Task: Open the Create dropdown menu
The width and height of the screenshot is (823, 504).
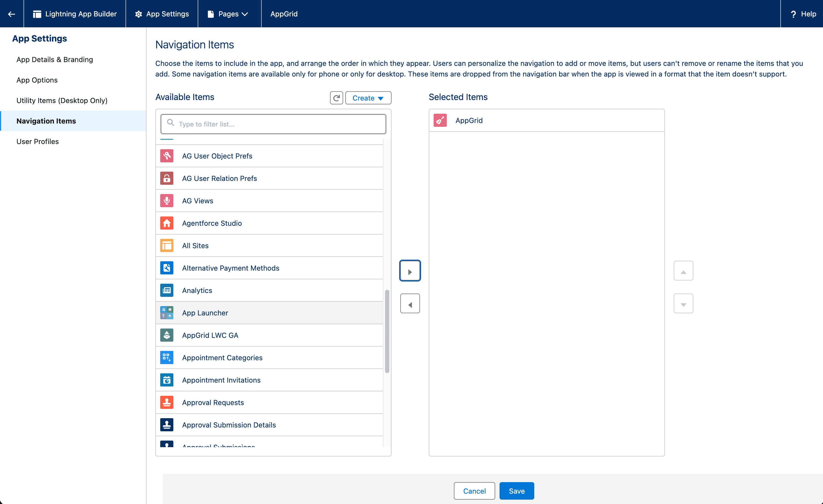Action: click(368, 98)
